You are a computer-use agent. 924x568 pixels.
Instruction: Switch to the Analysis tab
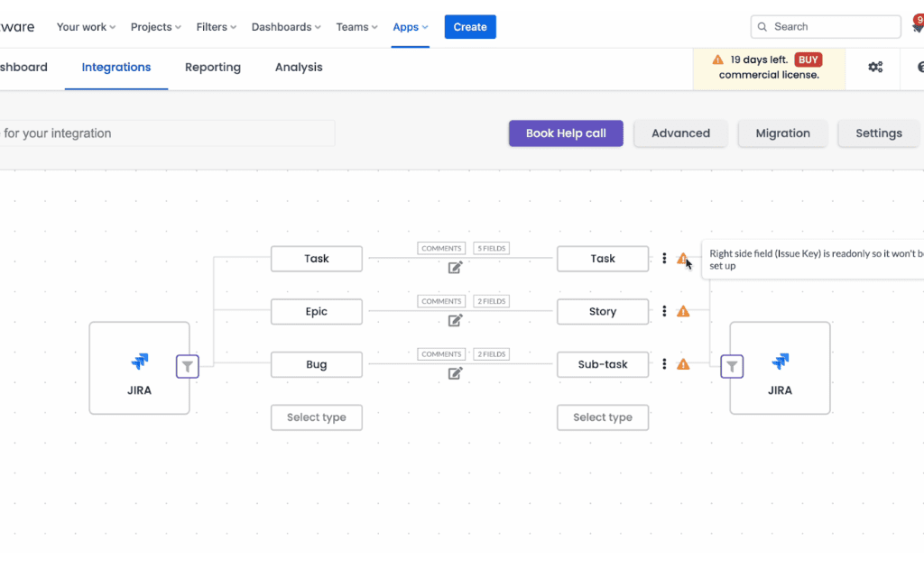(299, 68)
